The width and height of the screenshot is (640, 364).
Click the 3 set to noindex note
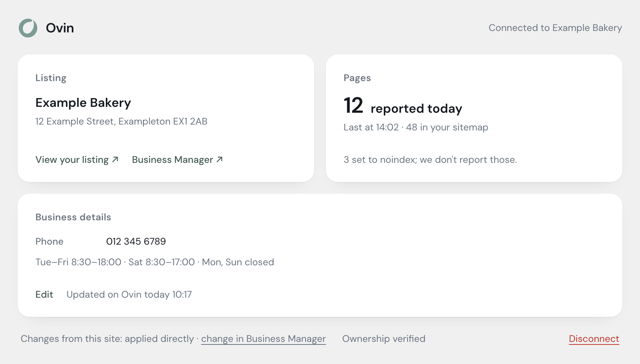coord(430,160)
